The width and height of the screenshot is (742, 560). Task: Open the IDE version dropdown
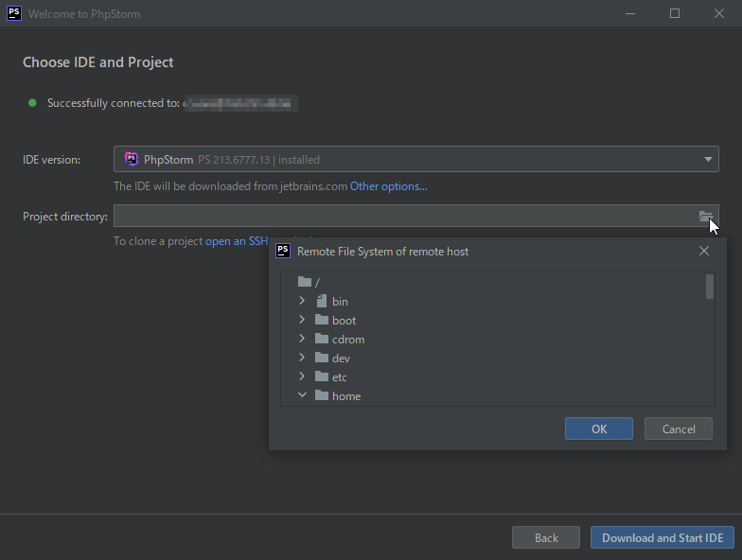pyautogui.click(x=708, y=159)
